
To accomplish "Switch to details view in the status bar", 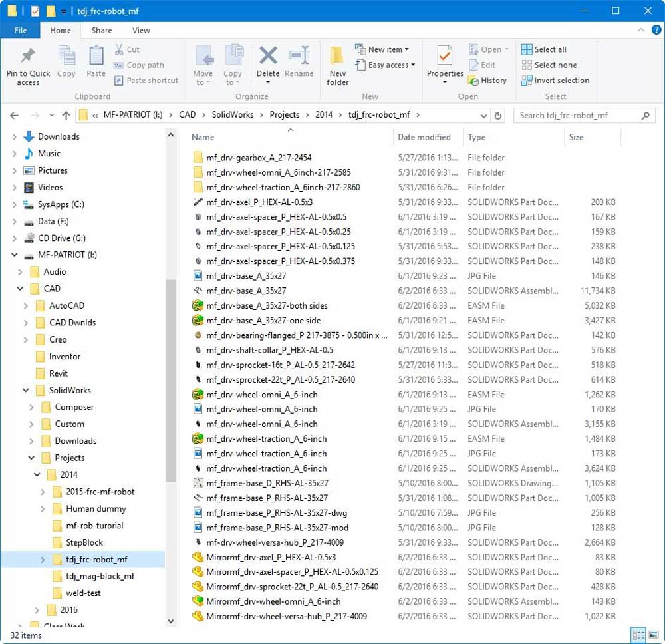I will (x=637, y=635).
